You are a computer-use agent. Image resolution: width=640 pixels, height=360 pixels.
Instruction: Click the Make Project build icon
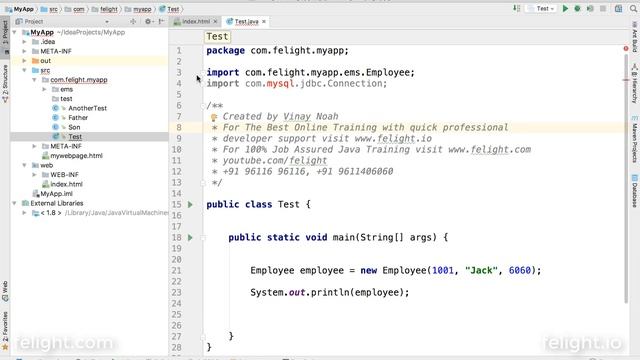click(516, 9)
